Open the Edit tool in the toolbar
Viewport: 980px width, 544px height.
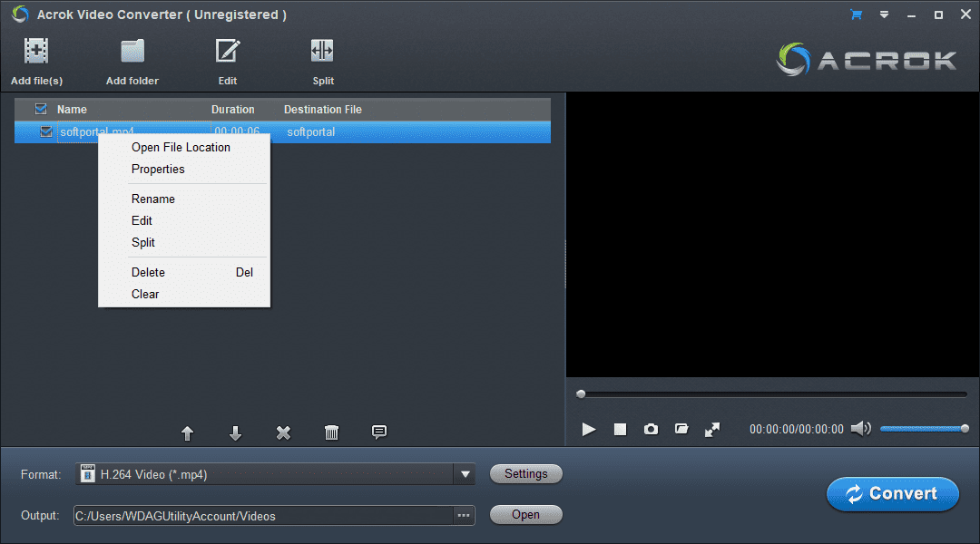(228, 51)
